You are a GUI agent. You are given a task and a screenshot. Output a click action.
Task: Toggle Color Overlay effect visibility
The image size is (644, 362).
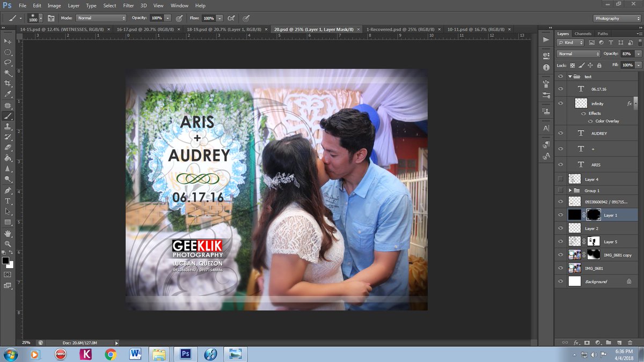tap(590, 121)
